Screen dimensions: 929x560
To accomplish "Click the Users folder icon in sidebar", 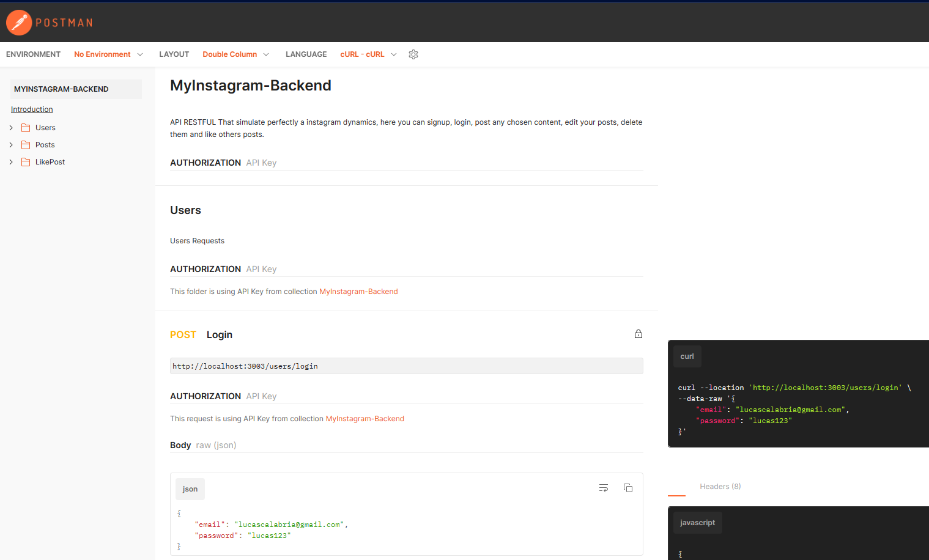I will (26, 128).
